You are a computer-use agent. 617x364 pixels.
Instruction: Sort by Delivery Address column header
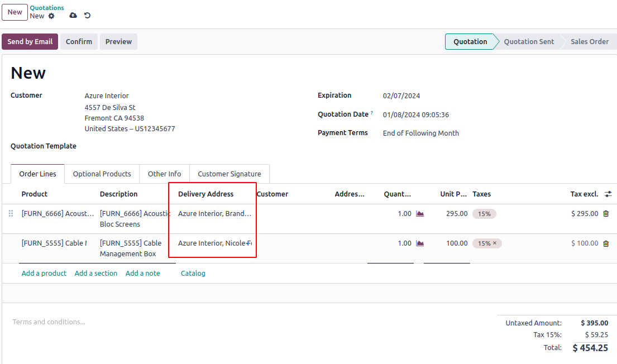tap(206, 194)
